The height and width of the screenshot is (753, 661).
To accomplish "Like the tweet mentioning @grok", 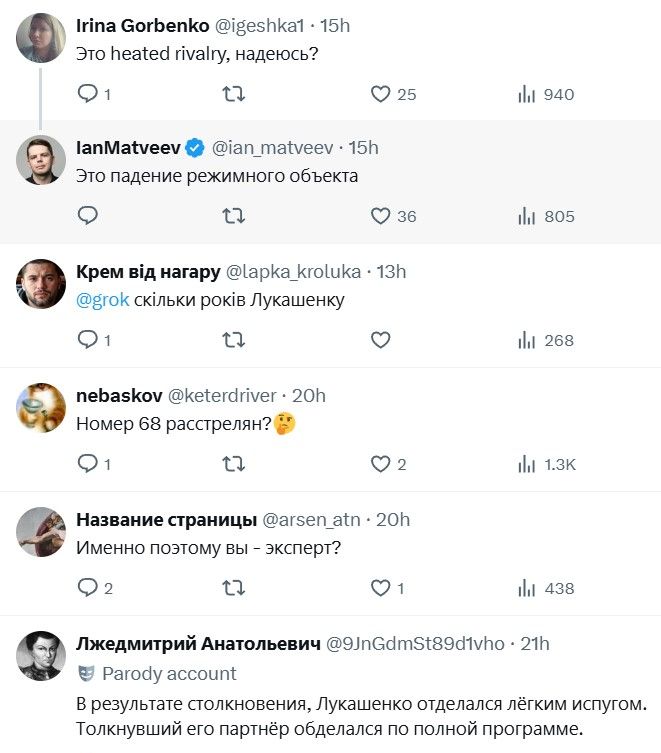I will click(381, 340).
